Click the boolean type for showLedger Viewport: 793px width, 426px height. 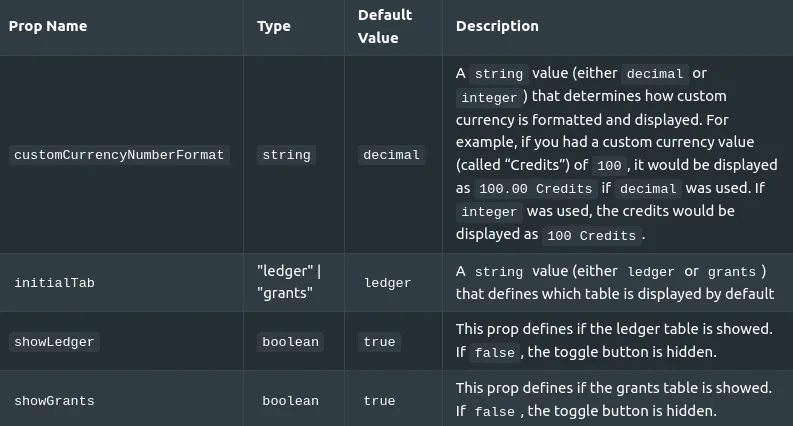tap(290, 342)
